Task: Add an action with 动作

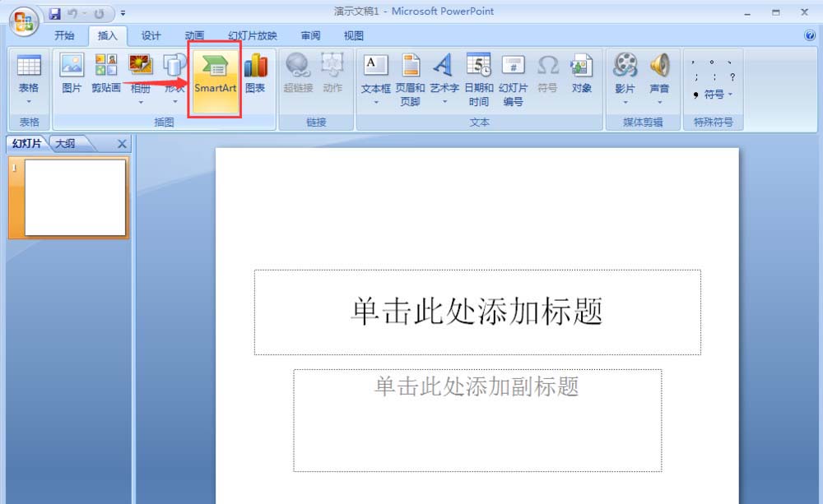Action: pyautogui.click(x=332, y=74)
